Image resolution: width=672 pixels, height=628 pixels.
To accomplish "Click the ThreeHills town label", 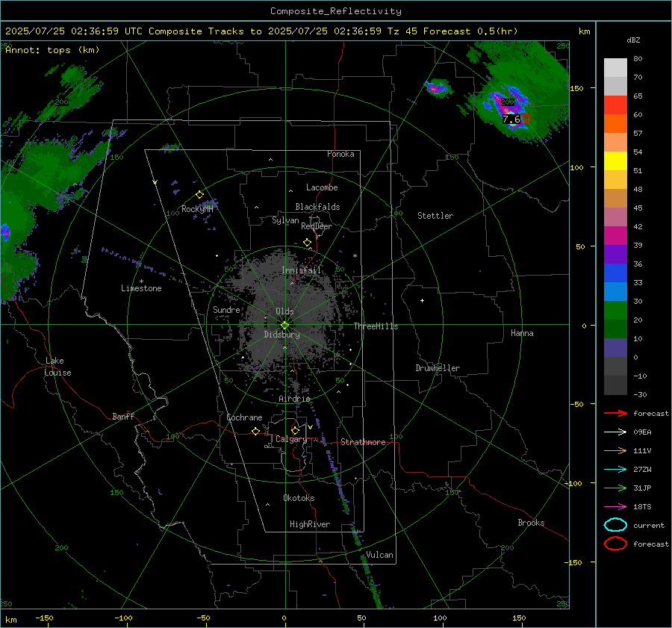I will point(376,326).
